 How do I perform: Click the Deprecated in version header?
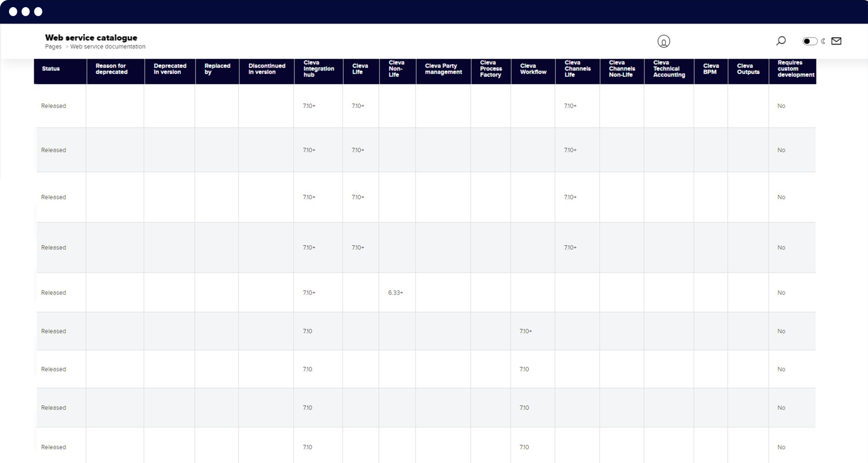(x=170, y=69)
